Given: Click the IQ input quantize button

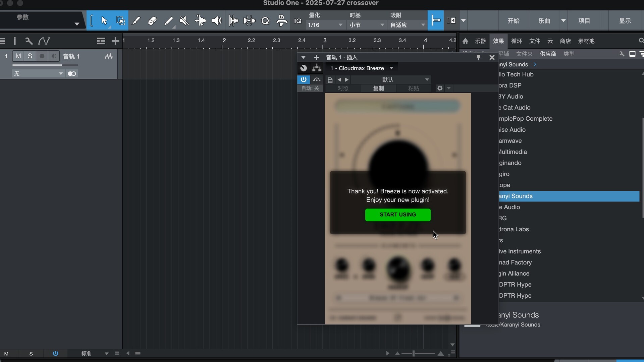Looking at the screenshot, I should click(298, 21).
